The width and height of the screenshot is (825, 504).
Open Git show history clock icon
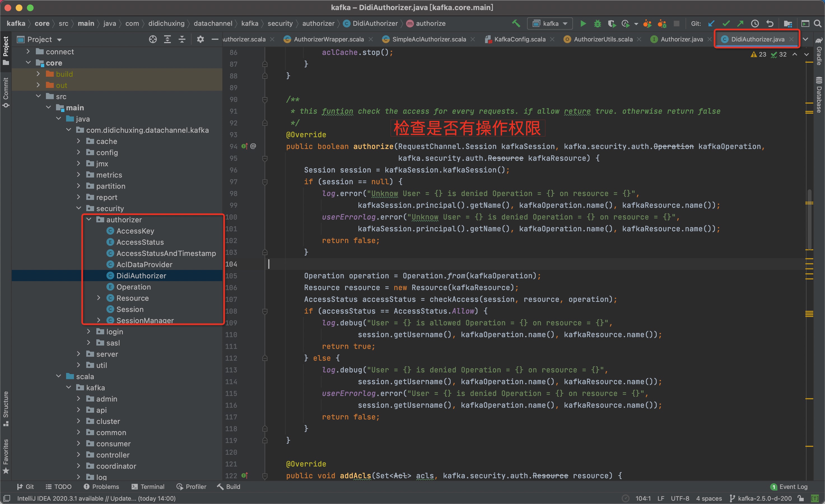(x=755, y=24)
